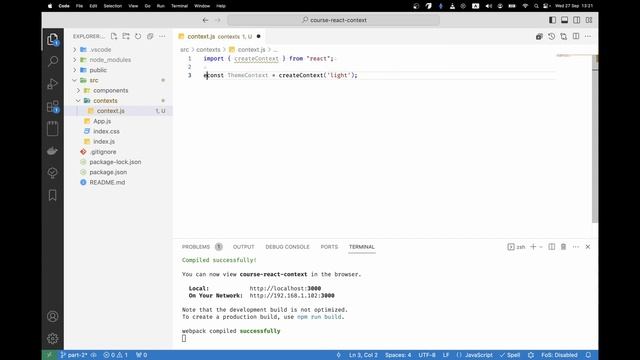Open the Bookmarks view in activity bar
The width and height of the screenshot is (640, 360).
(53, 196)
